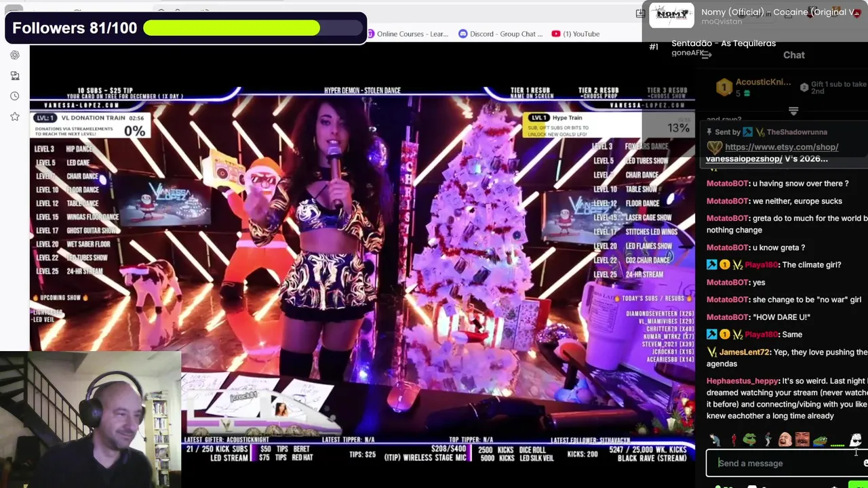Open the Etsy shop link in pinned message
The width and height of the screenshot is (868, 488).
coord(781,147)
